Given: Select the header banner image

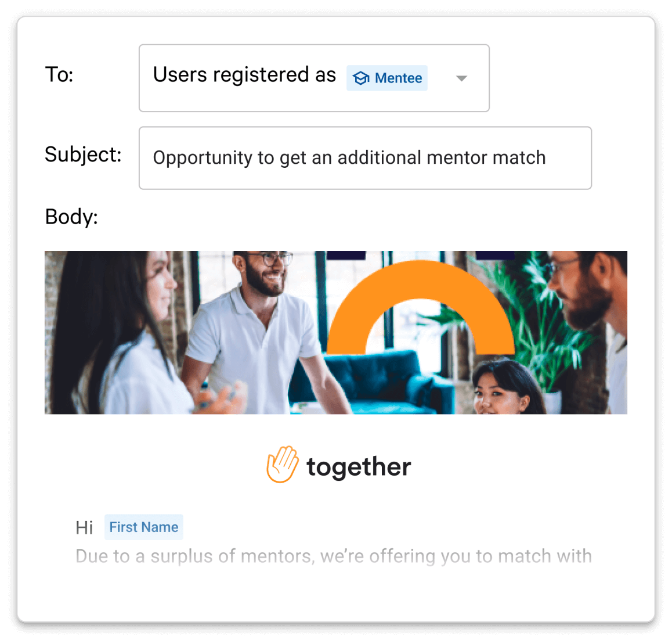Looking at the screenshot, I should (x=335, y=332).
